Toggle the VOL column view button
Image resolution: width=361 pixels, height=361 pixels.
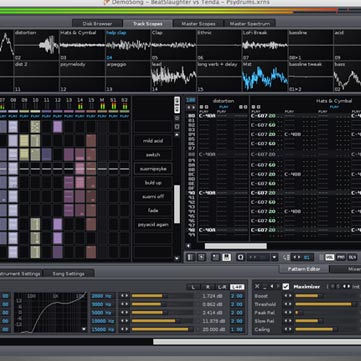[330, 257]
